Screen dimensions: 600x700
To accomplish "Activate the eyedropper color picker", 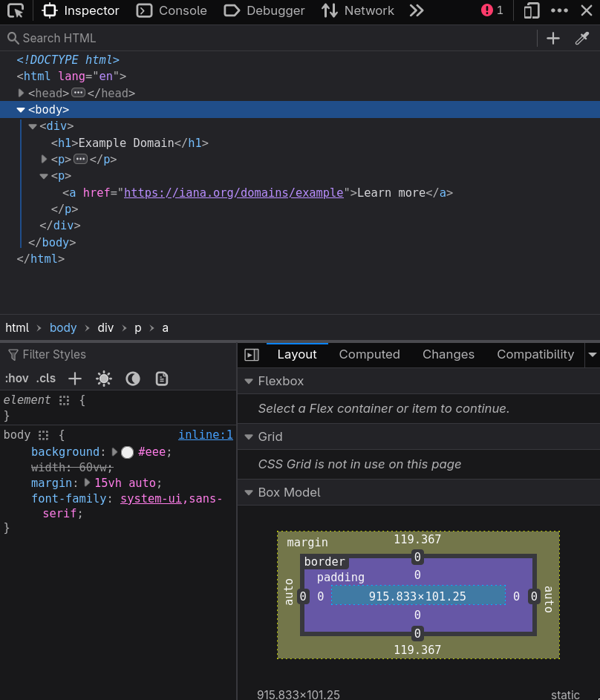I will point(582,38).
